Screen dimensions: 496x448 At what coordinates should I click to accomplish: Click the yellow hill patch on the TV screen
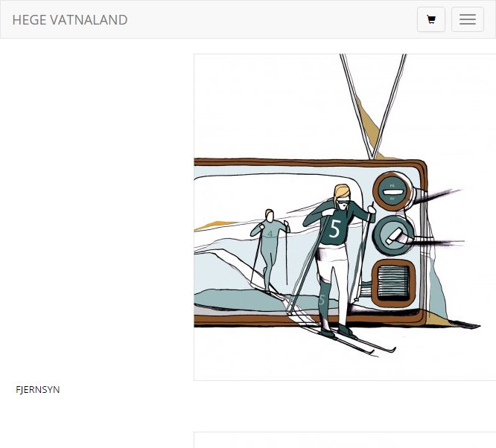click(214, 225)
